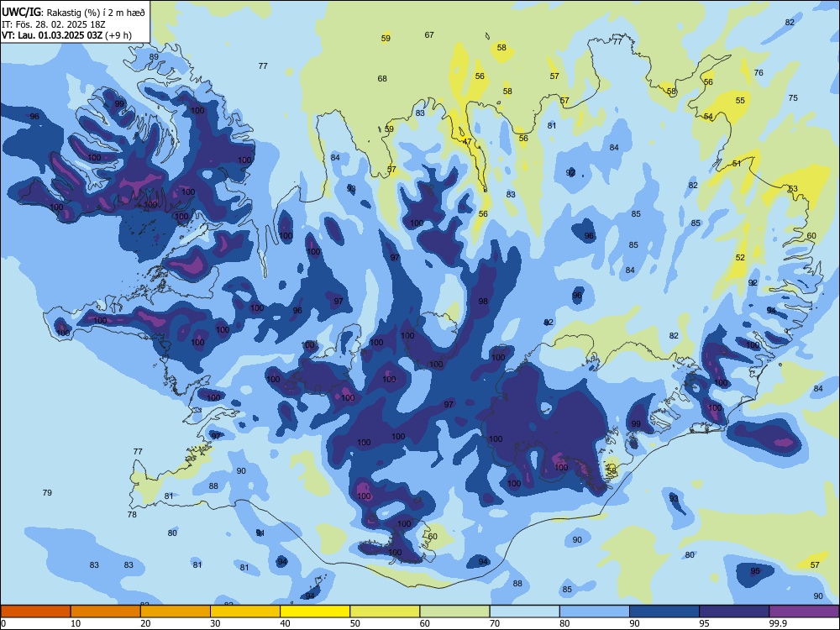Image resolution: width=840 pixels, height=630 pixels.
Task: Click the navy 95–99.9 legend swatch
Action: [x=734, y=612]
